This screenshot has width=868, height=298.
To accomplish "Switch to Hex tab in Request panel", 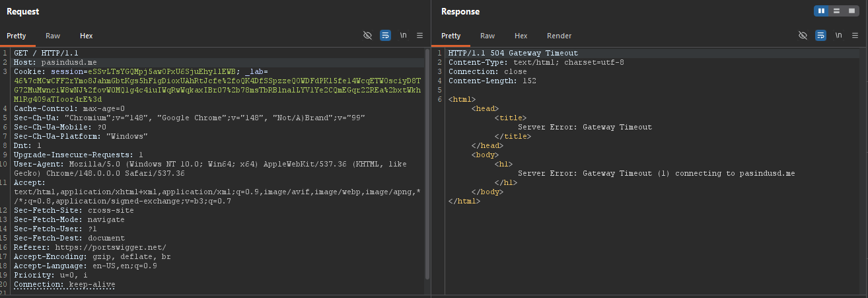I will tap(87, 36).
